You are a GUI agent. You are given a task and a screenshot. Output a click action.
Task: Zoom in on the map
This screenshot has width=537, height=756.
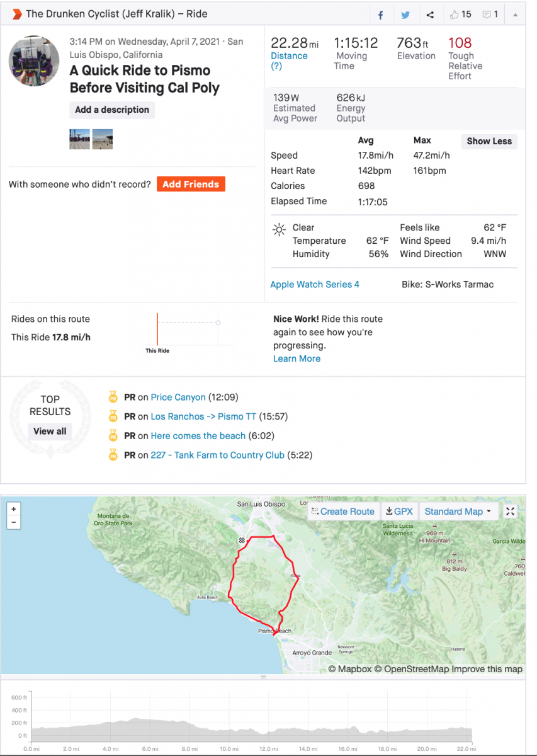pos(14,508)
